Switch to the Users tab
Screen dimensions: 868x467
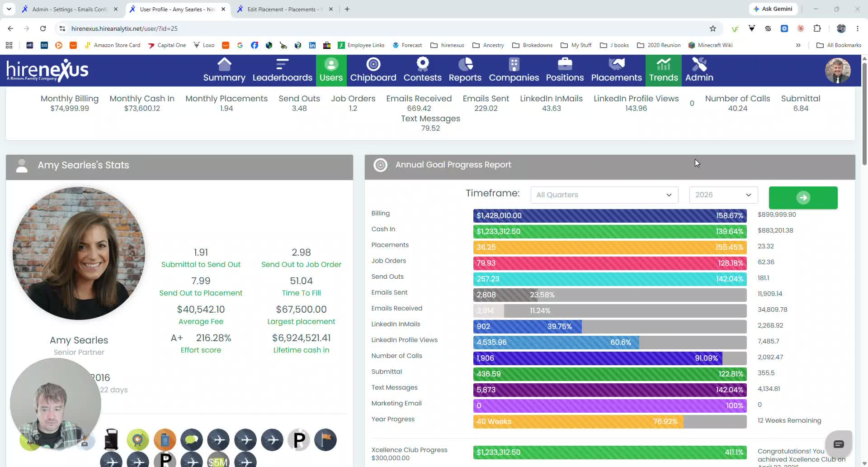(331, 71)
